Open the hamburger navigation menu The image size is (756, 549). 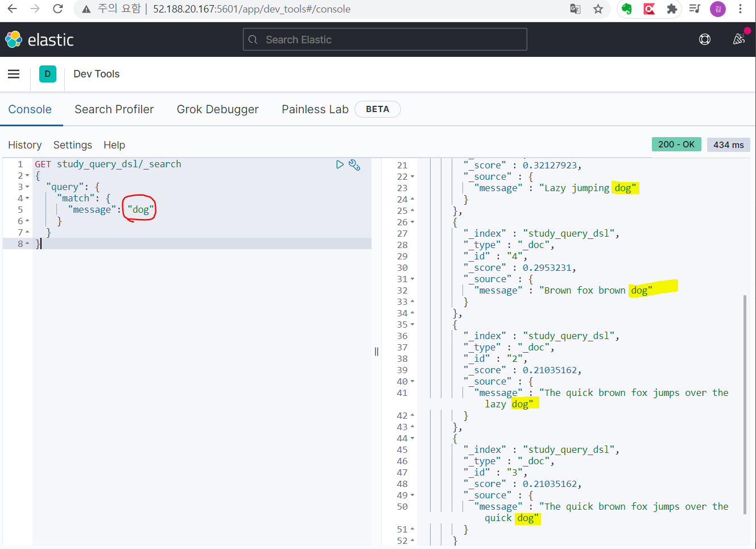point(14,74)
